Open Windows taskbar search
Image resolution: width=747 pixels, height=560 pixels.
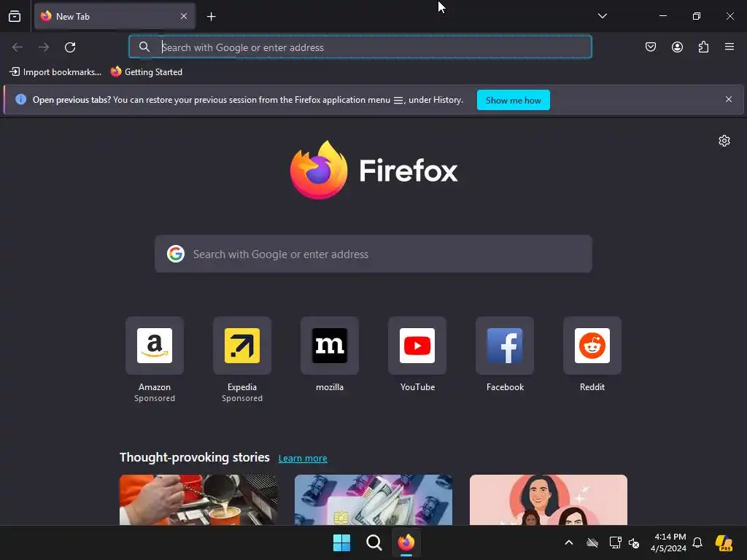[374, 542]
